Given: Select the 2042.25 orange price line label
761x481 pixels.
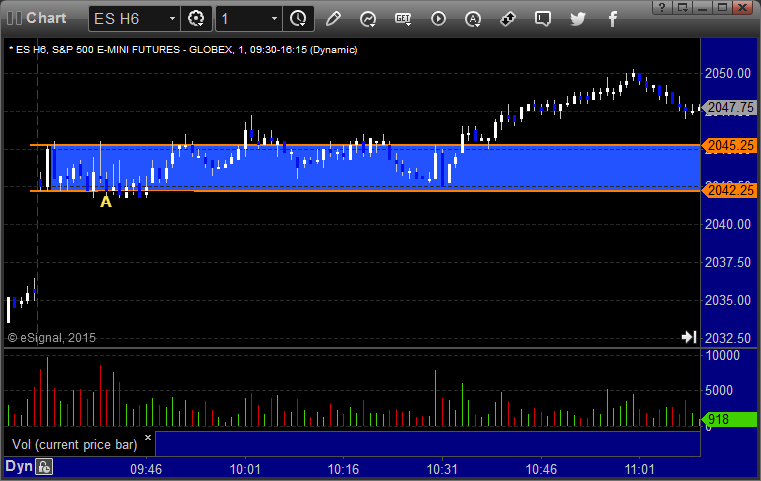Looking at the screenshot, I should click(x=729, y=190).
